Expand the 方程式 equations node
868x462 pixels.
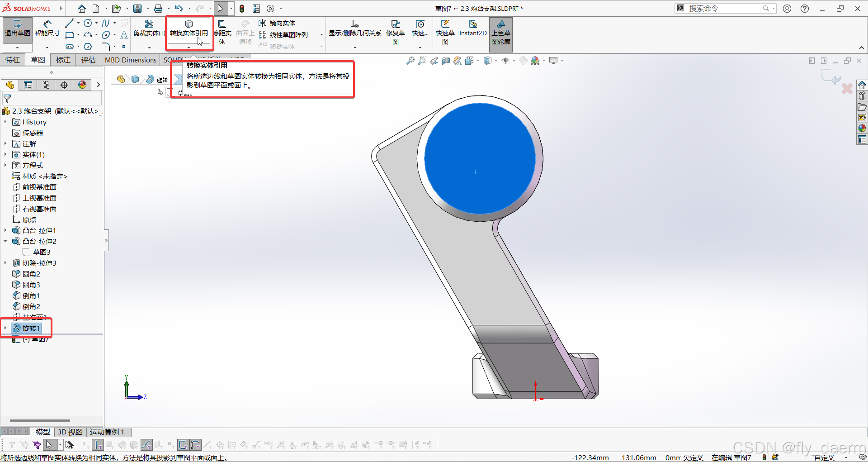[5, 165]
